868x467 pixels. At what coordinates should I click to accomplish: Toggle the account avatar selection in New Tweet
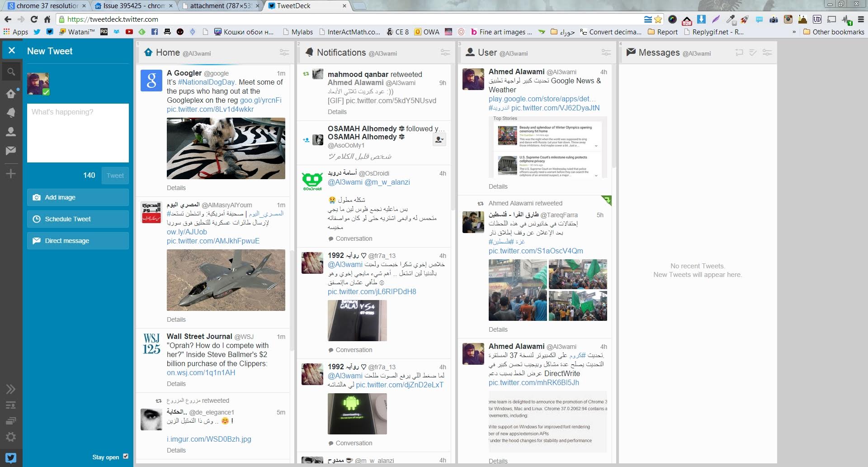(38, 84)
